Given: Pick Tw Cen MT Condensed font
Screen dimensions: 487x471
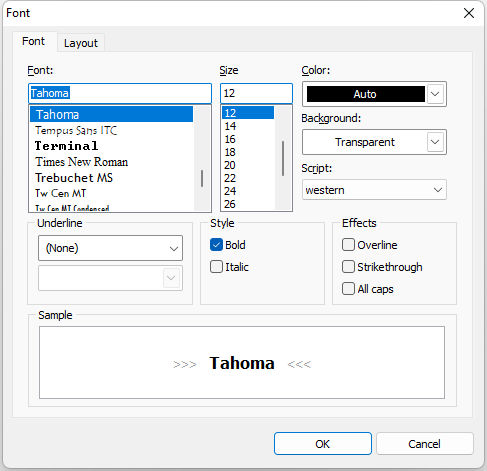Looking at the screenshot, I should pyautogui.click(x=111, y=208).
